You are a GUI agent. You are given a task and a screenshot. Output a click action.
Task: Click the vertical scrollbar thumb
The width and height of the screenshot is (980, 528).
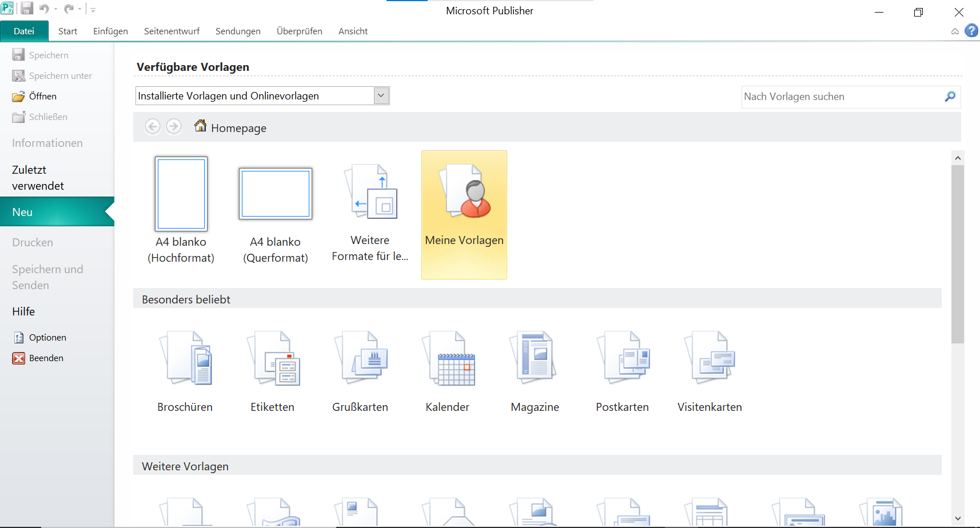point(958,254)
